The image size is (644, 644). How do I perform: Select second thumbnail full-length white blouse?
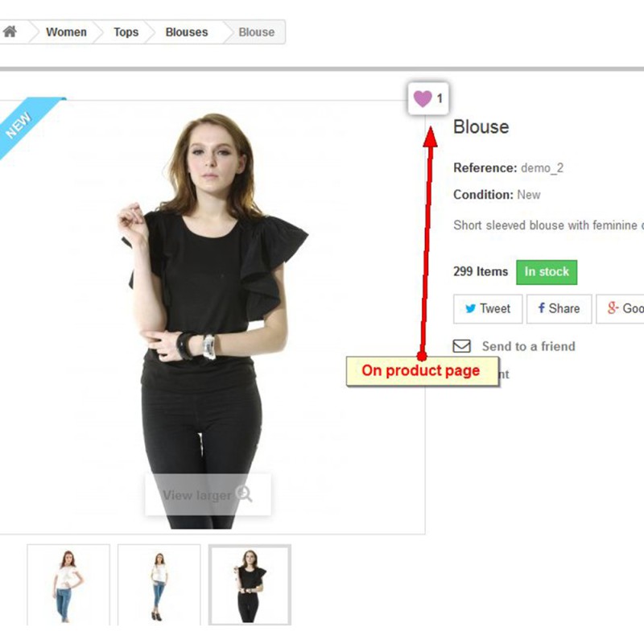coord(159,585)
